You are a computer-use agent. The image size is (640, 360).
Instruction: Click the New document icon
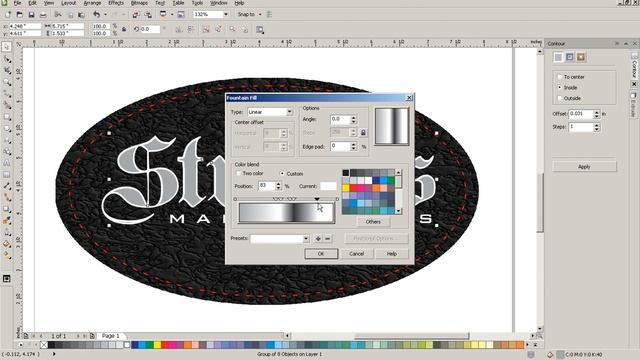pyautogui.click(x=7, y=14)
